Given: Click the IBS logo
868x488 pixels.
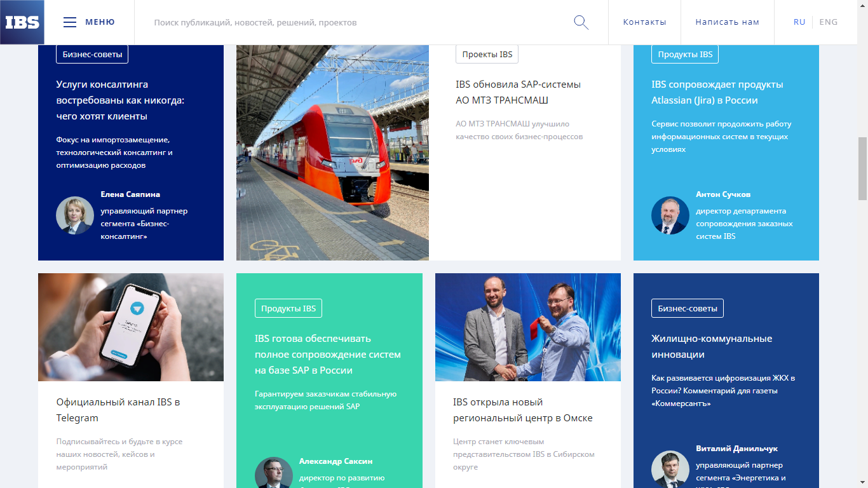Looking at the screenshot, I should pos(22,22).
